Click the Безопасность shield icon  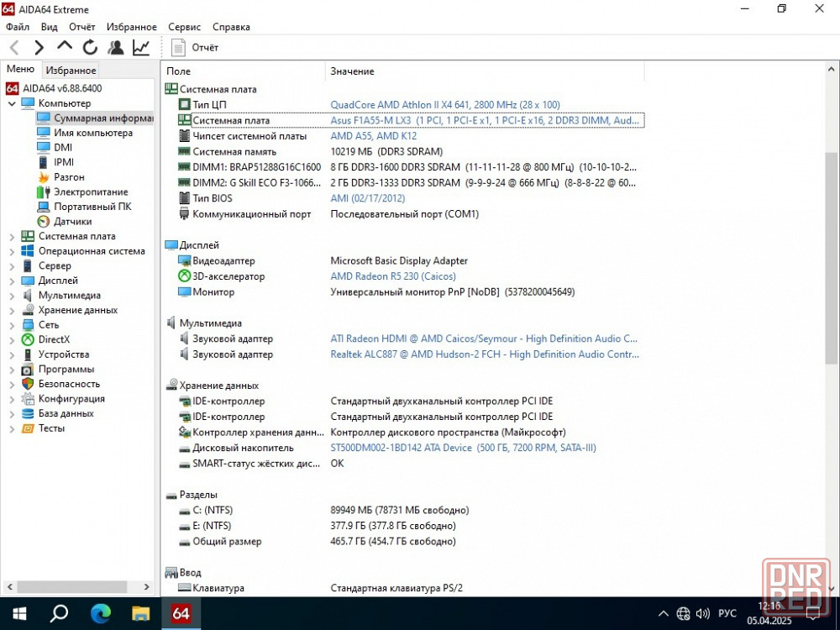tap(28, 384)
